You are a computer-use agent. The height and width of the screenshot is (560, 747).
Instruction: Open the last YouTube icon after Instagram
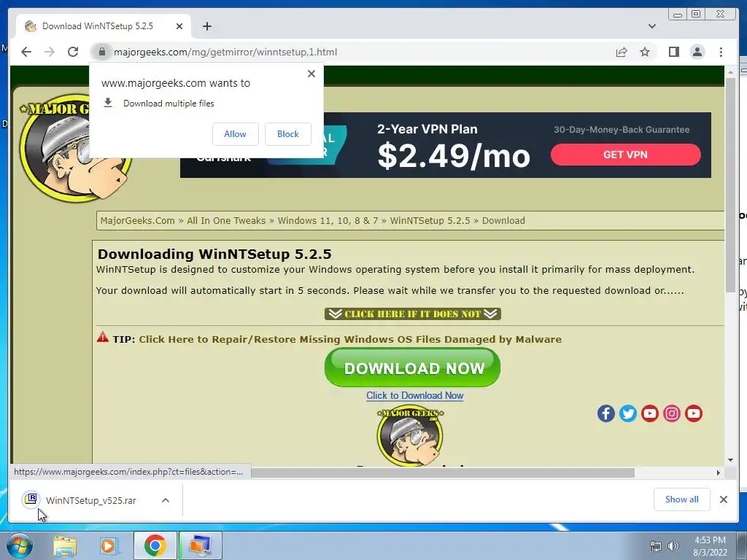tap(694, 413)
